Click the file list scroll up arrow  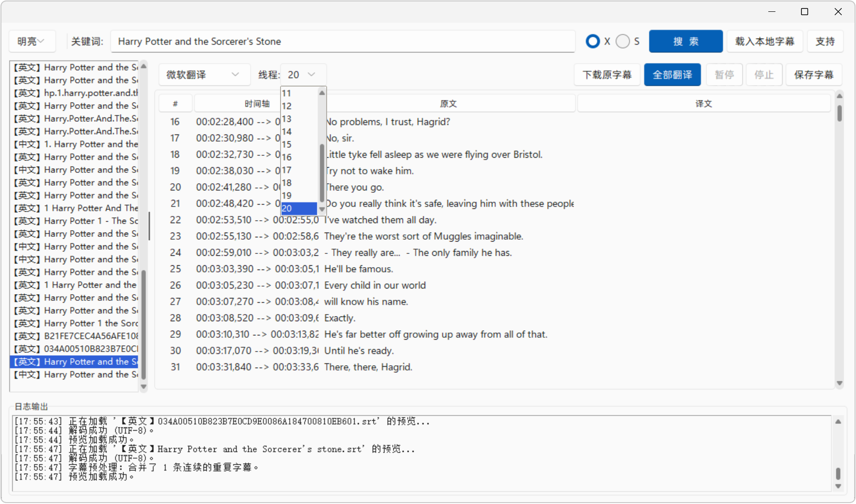(144, 66)
